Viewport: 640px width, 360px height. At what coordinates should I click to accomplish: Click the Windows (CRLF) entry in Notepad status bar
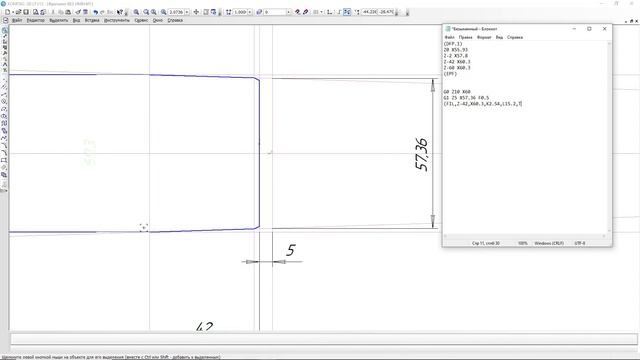tap(549, 243)
